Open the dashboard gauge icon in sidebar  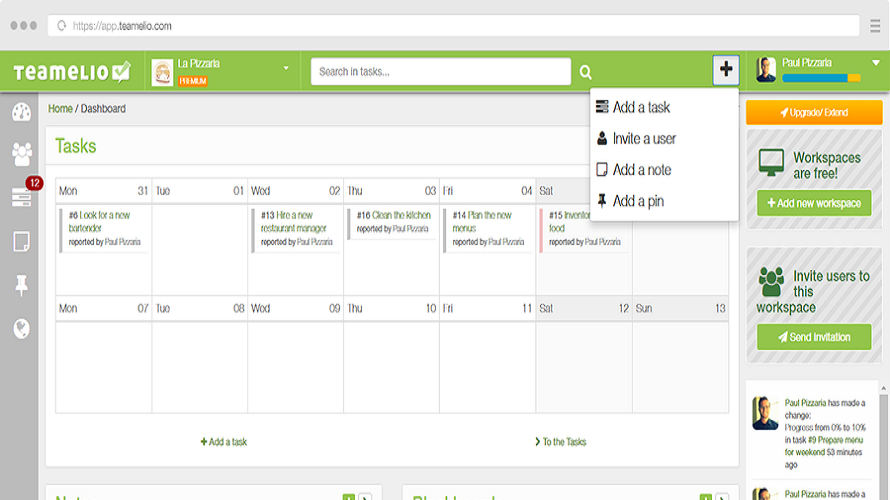pos(22,112)
